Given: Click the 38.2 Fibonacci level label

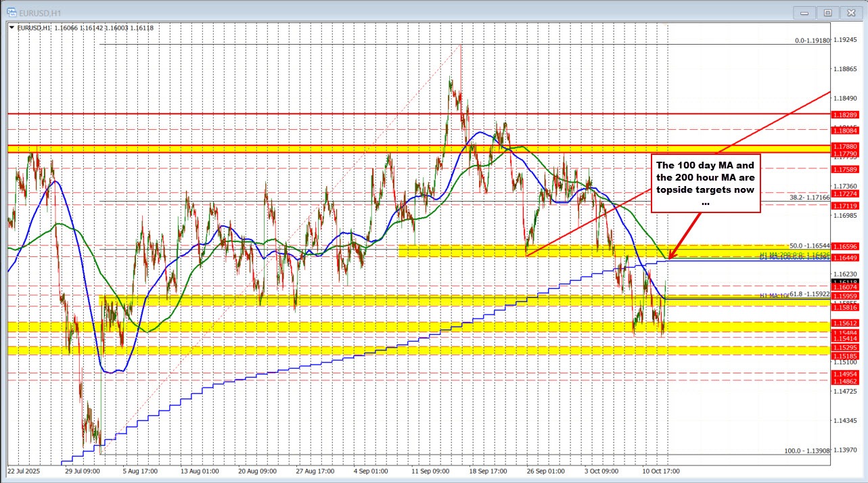Looking at the screenshot, I should click(x=808, y=198).
